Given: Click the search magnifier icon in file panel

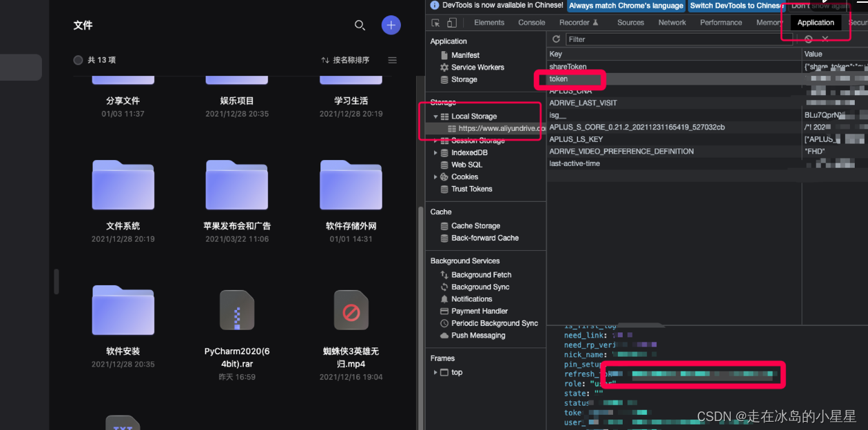Looking at the screenshot, I should 360,25.
